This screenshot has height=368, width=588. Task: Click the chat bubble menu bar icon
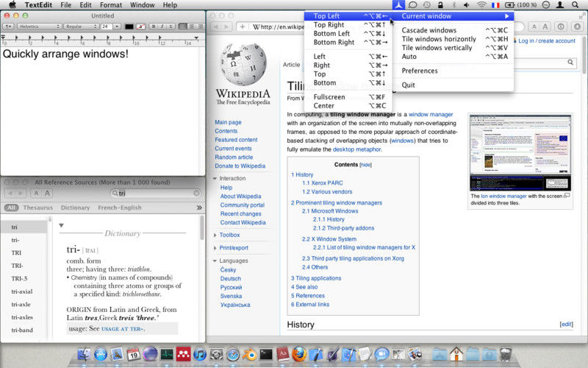[413, 5]
